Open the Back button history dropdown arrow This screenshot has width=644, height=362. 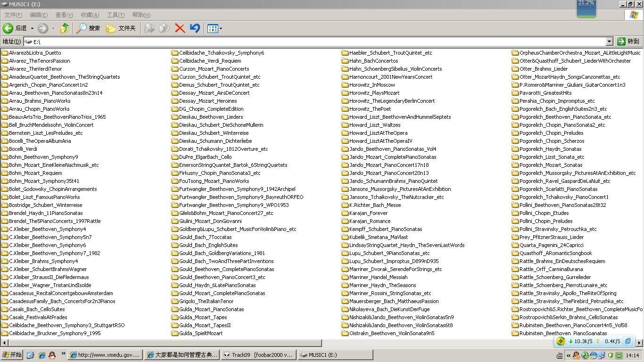click(x=32, y=28)
